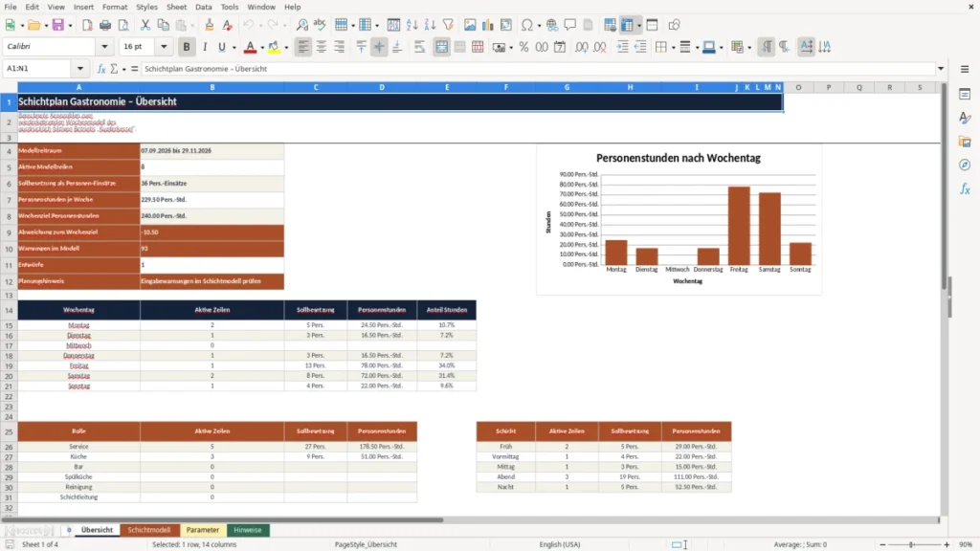Toggle Merge and Center Cells
Viewport: 980px width, 551px height.
[441, 47]
